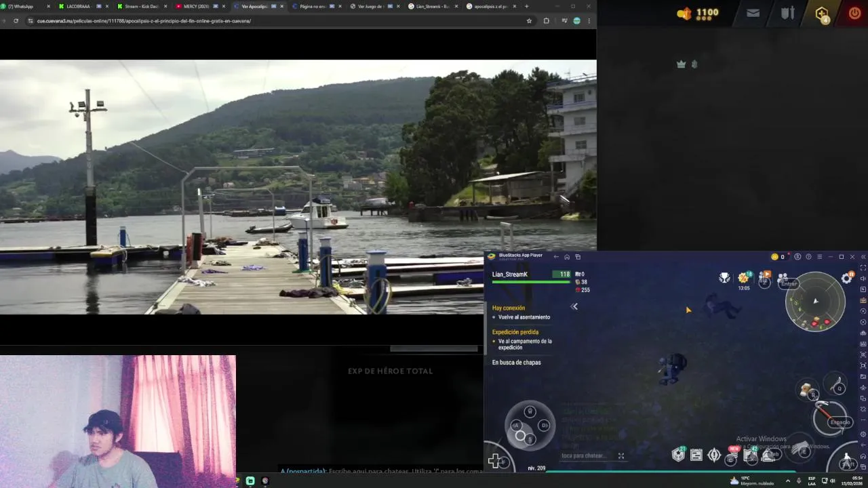Reload the Cuevana page
The width and height of the screenshot is (868, 488).
click(x=16, y=21)
